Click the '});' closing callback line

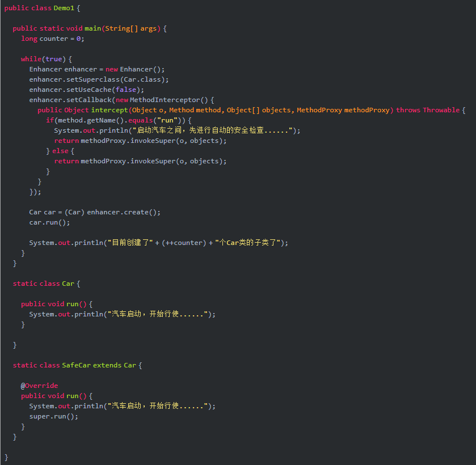(x=35, y=192)
